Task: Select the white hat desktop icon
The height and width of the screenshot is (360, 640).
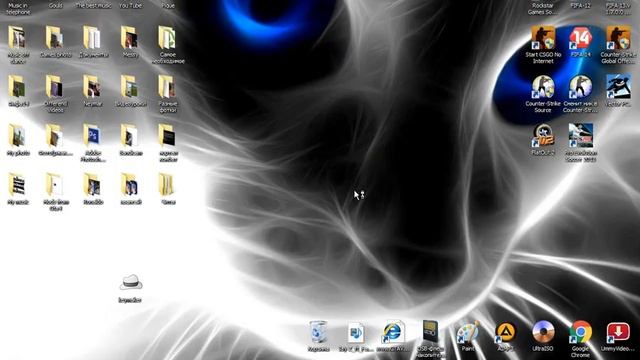Action: pos(130,288)
